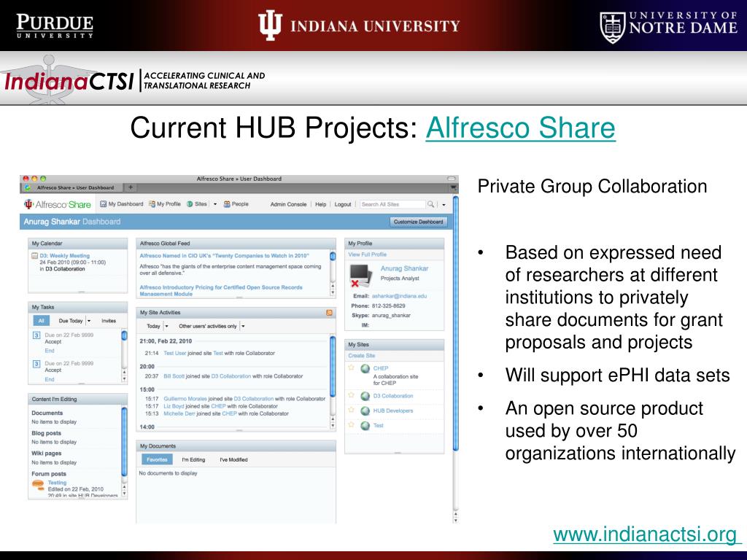Click the Michelle Derr activity link
Viewport: 747px width, 560px height.
point(179,414)
